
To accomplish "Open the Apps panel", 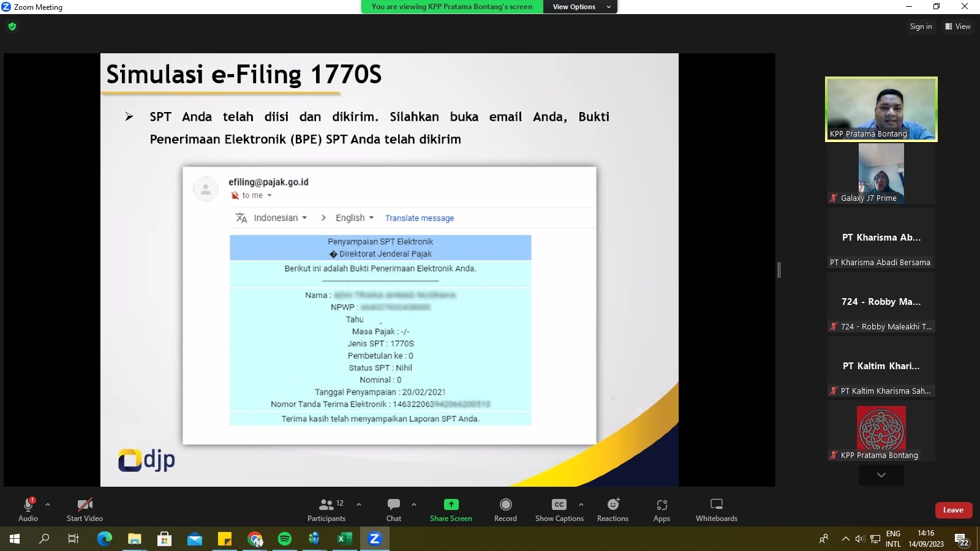I will 661,509.
